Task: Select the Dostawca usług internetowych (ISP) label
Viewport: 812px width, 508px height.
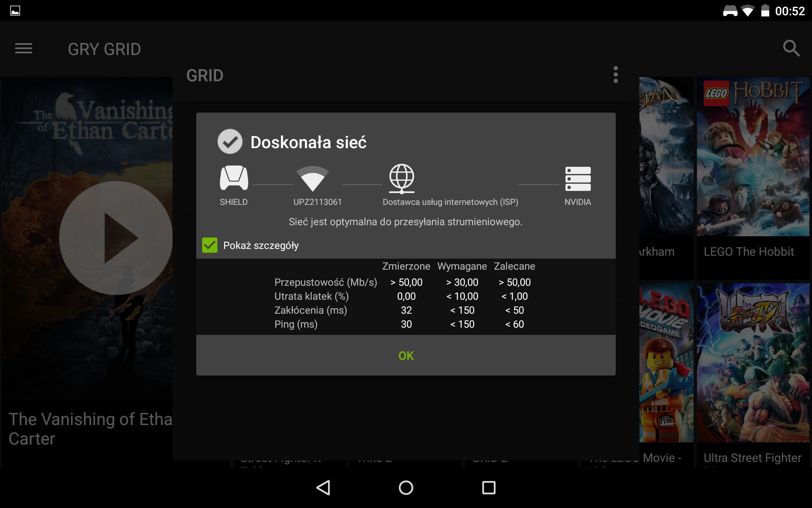Action: [450, 202]
